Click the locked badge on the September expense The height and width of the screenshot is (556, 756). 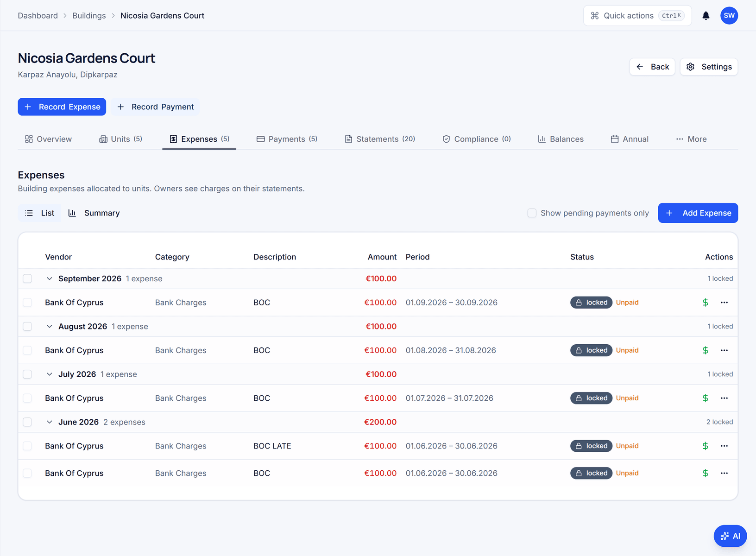(x=591, y=303)
